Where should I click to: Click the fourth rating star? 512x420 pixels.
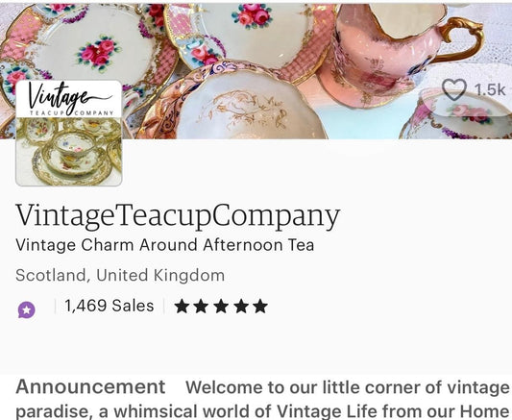[241, 306]
